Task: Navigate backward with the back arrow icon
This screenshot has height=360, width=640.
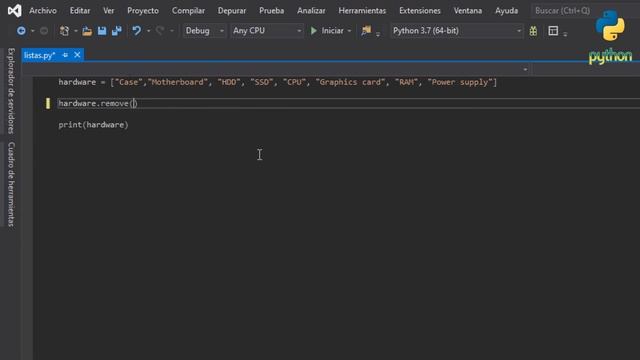Action: [x=21, y=31]
